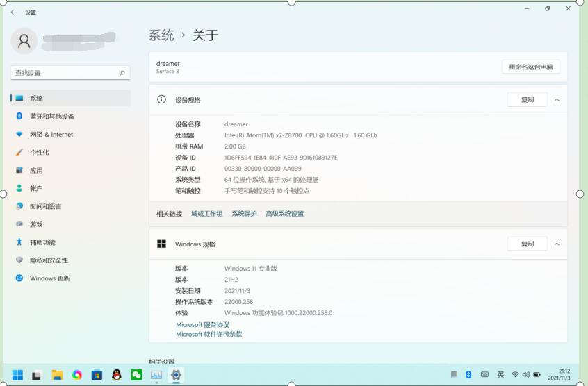This screenshot has width=588, height=386.
Task: Click the Windows logo icon beside Windows 规格
Action: point(162,244)
